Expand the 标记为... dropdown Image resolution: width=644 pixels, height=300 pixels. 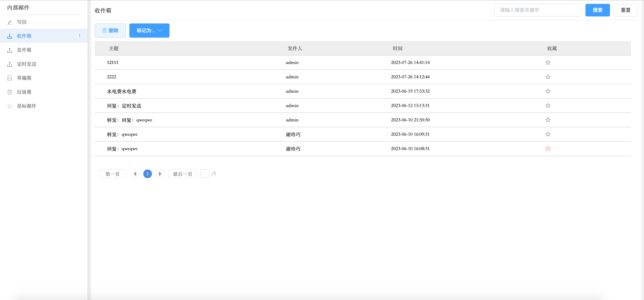(149, 30)
